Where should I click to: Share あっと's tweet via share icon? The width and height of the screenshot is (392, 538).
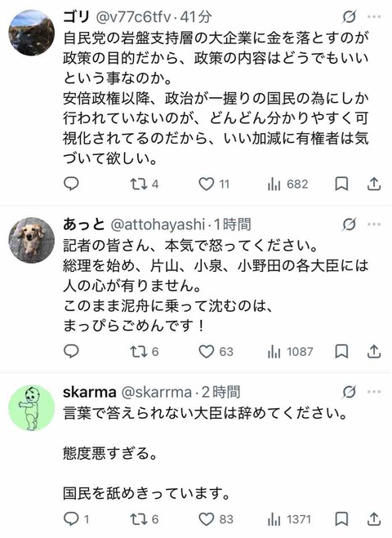pos(374,351)
